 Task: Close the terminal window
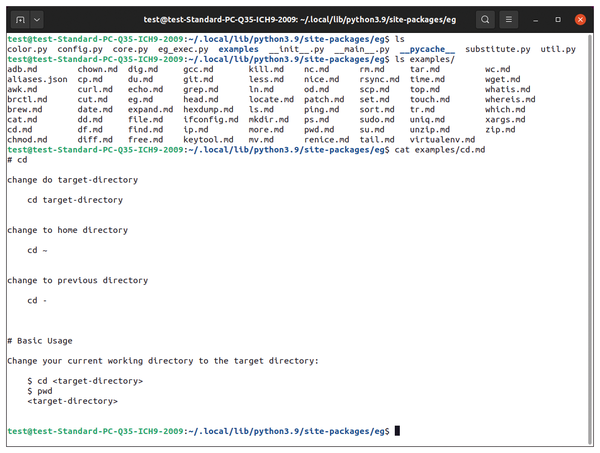[580, 20]
